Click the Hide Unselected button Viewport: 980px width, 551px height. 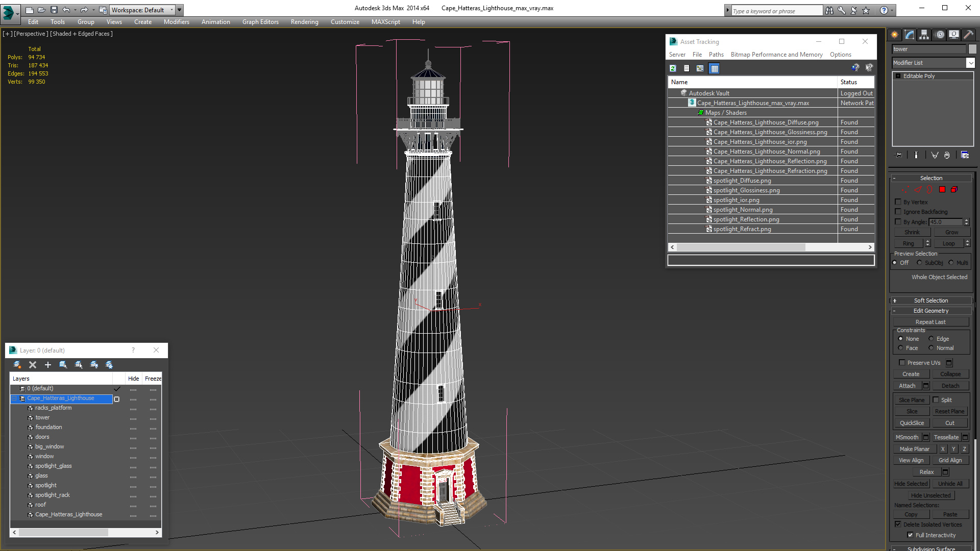tap(930, 495)
